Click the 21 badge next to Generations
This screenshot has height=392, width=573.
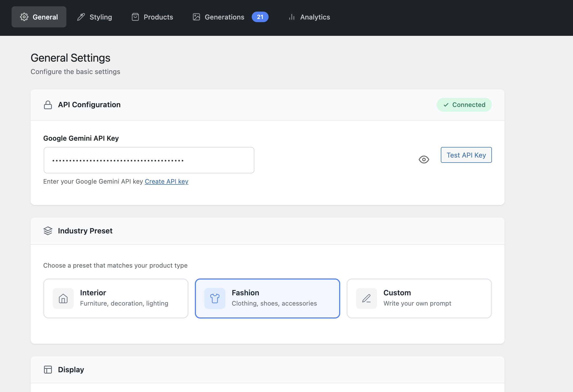tap(260, 17)
